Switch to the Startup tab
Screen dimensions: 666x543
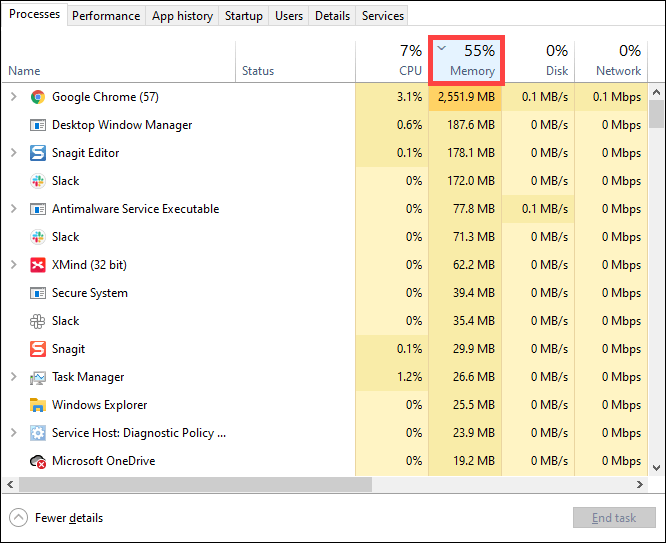[243, 16]
